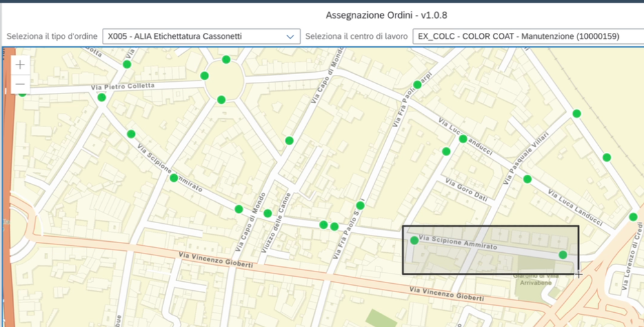Zoom in the map with plus button
This screenshot has height=327, width=644.
20,65
